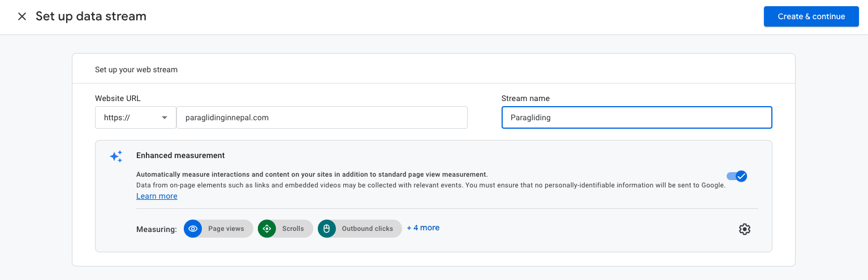868x280 pixels.
Task: Click the green Scrolls icon
Action: [x=267, y=229]
